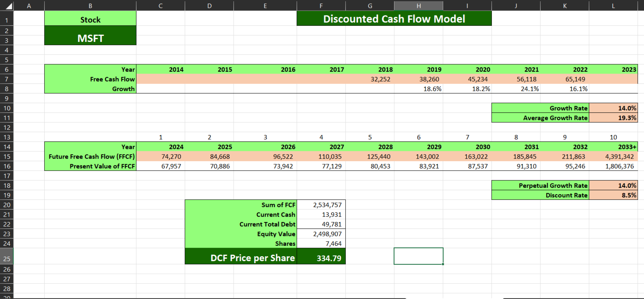The width and height of the screenshot is (644, 299).
Task: Click the Shares cell containing 7,464
Action: pos(321,243)
